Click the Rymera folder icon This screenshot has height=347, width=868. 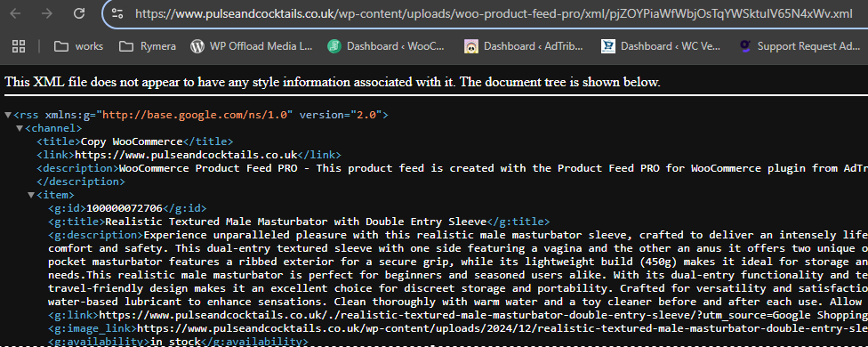tap(126, 46)
